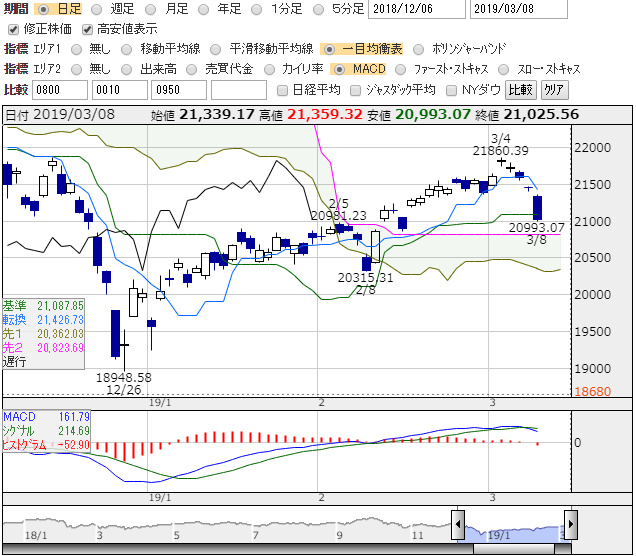Select スロー・ストキャス slow stochastics
The height and width of the screenshot is (556, 636).
[503, 69]
